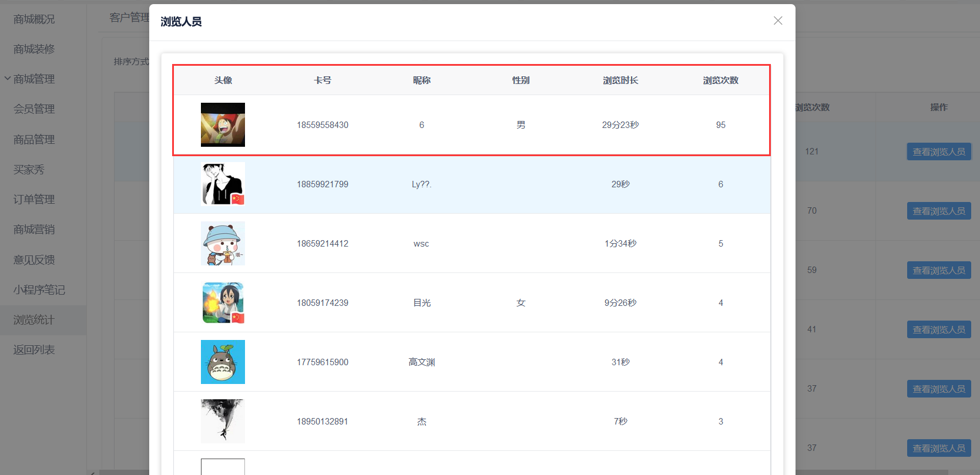The height and width of the screenshot is (475, 980).
Task: Select card number 18659214412
Action: click(323, 244)
